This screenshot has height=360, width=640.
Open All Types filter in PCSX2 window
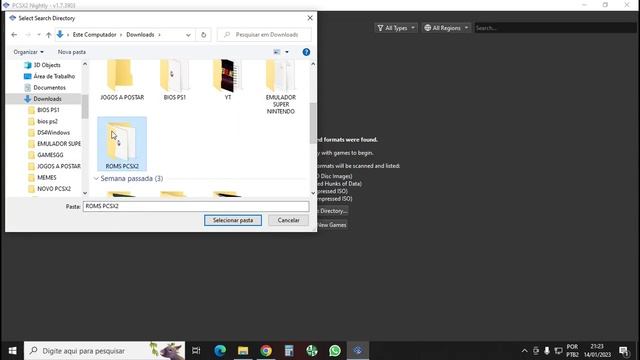[x=396, y=28]
